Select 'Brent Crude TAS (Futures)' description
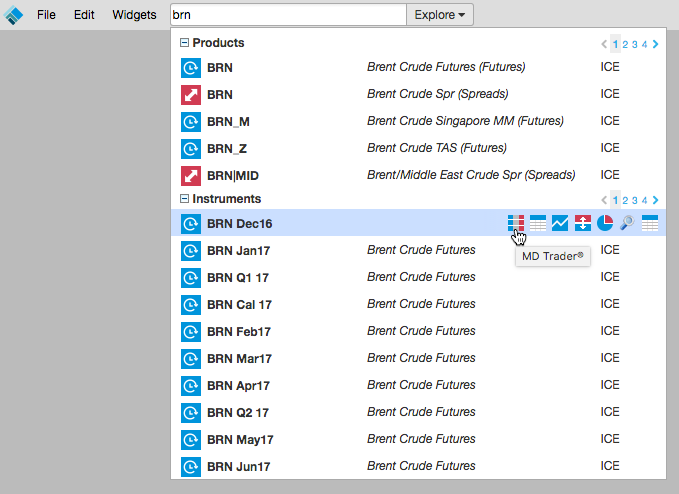The height and width of the screenshot is (494, 679). click(x=436, y=148)
